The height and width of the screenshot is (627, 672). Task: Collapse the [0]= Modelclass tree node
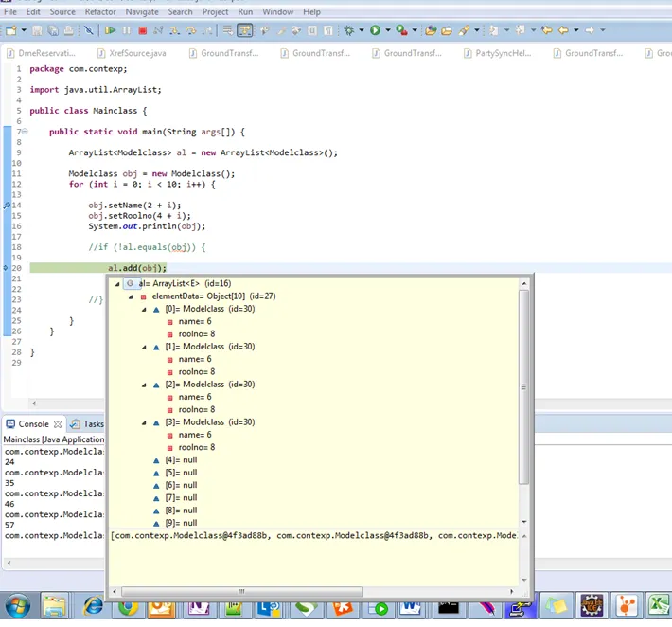(x=144, y=310)
